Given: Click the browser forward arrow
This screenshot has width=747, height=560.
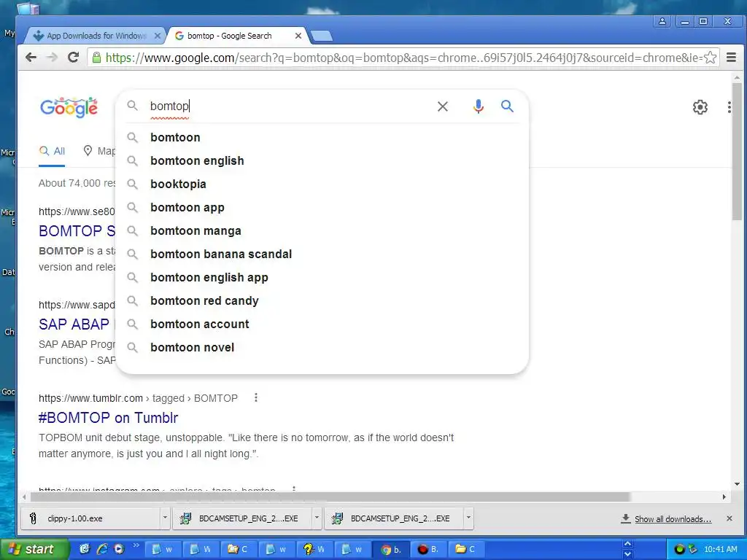Looking at the screenshot, I should pos(52,58).
